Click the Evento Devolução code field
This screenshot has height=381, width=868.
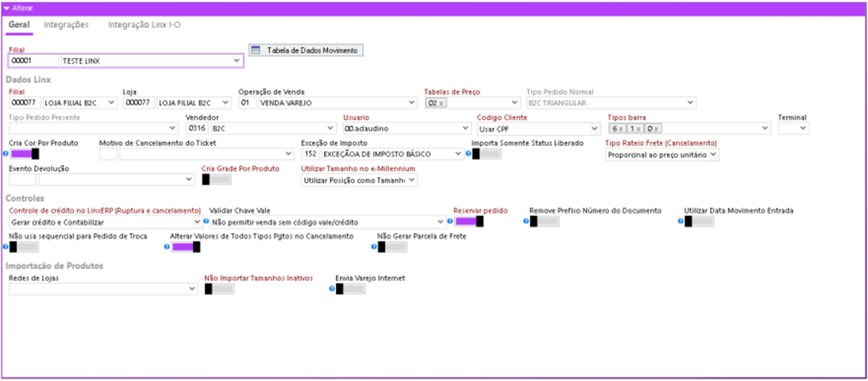coord(23,179)
